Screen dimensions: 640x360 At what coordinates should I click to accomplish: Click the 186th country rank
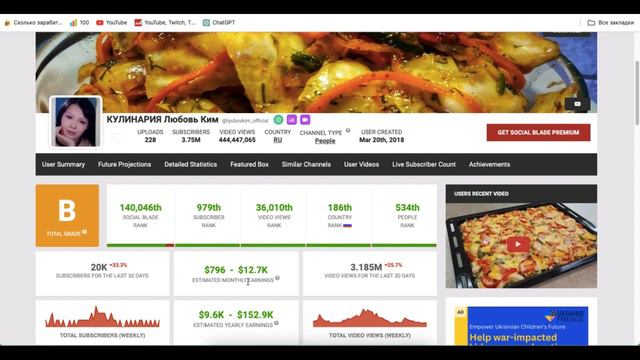(340, 207)
